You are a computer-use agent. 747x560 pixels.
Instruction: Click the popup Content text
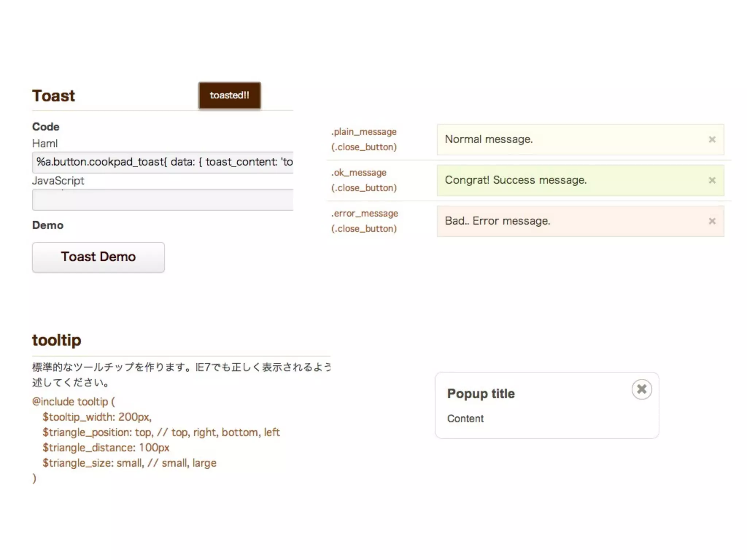465,419
